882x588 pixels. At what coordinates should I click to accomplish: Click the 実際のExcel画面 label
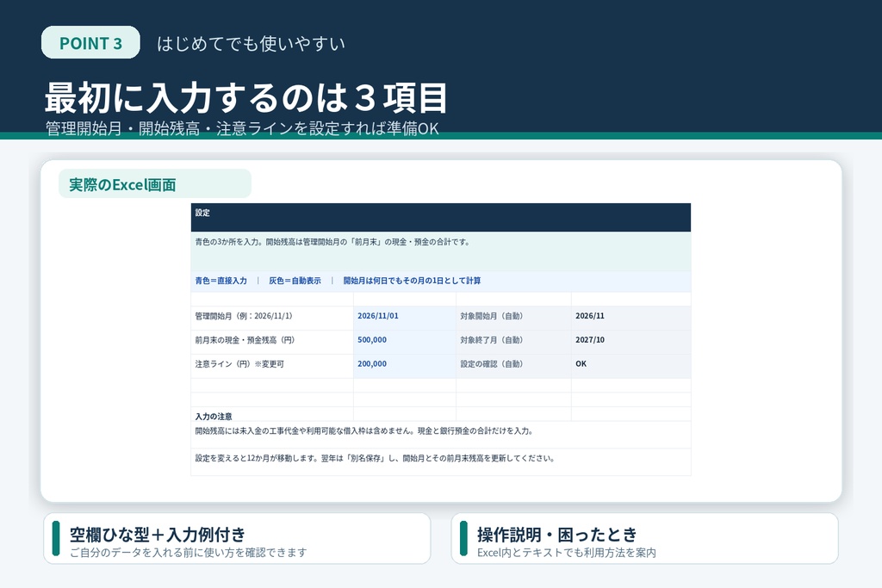tap(155, 184)
